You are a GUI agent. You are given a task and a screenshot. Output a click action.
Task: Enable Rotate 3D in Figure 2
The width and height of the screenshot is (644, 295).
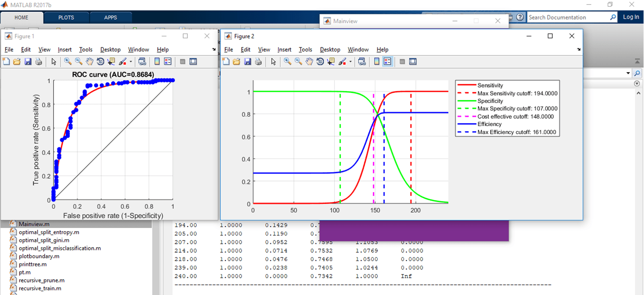(320, 61)
